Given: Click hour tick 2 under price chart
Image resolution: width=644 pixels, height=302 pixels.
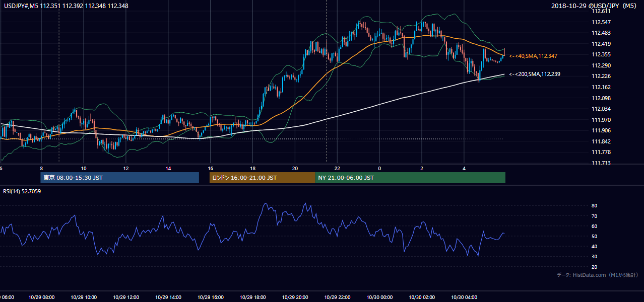Looking at the screenshot, I should click(x=422, y=168).
